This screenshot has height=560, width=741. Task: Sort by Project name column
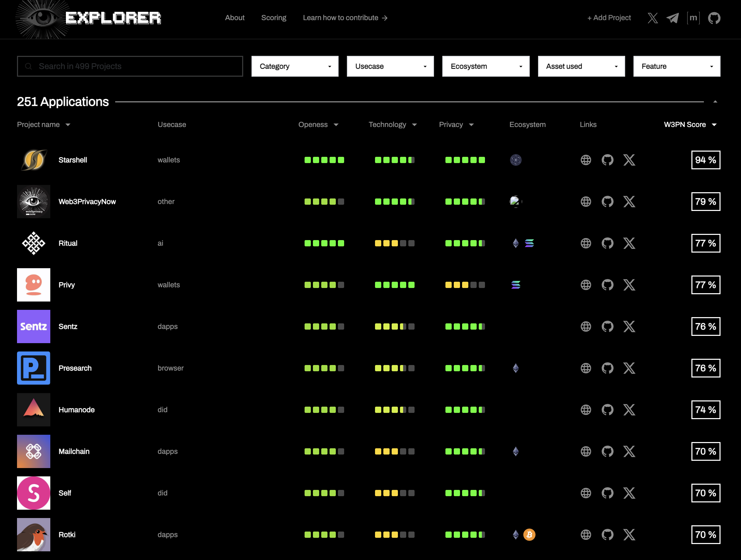click(x=44, y=125)
